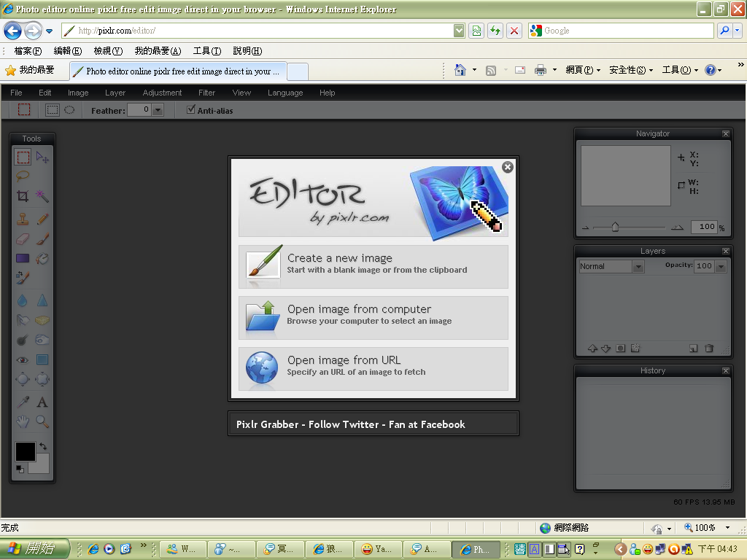Open the Layer menu
This screenshot has height=560, width=747.
115,93
